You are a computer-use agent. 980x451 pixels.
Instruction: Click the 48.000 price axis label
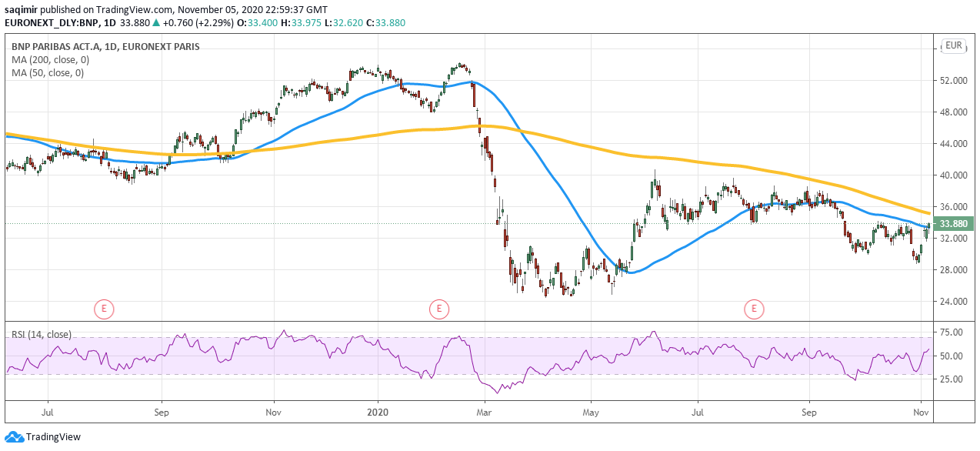953,112
